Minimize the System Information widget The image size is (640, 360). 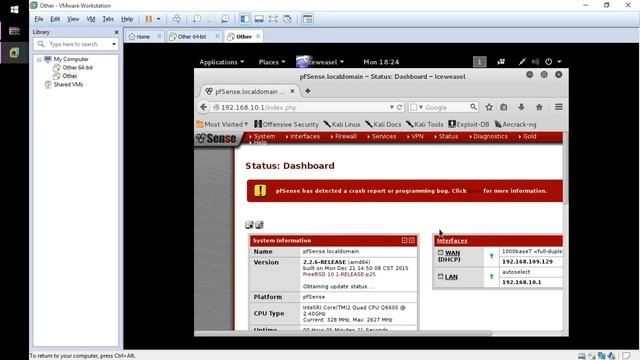point(404,240)
